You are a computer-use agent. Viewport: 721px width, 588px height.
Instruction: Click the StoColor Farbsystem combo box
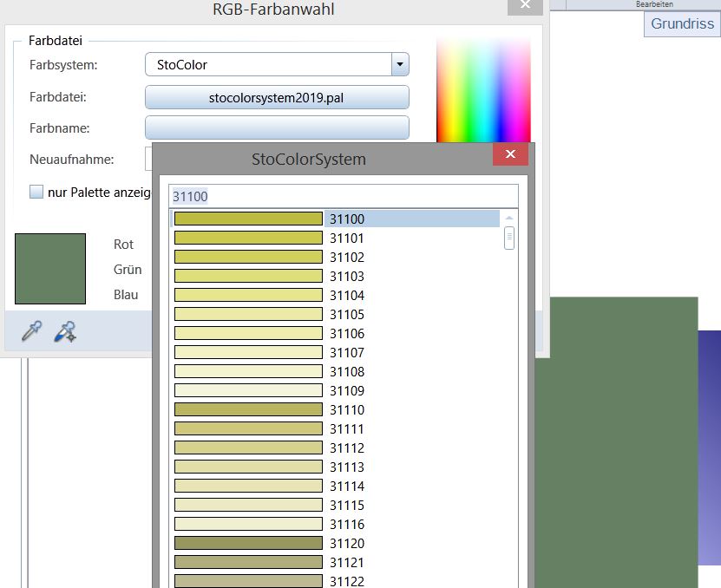[269, 64]
